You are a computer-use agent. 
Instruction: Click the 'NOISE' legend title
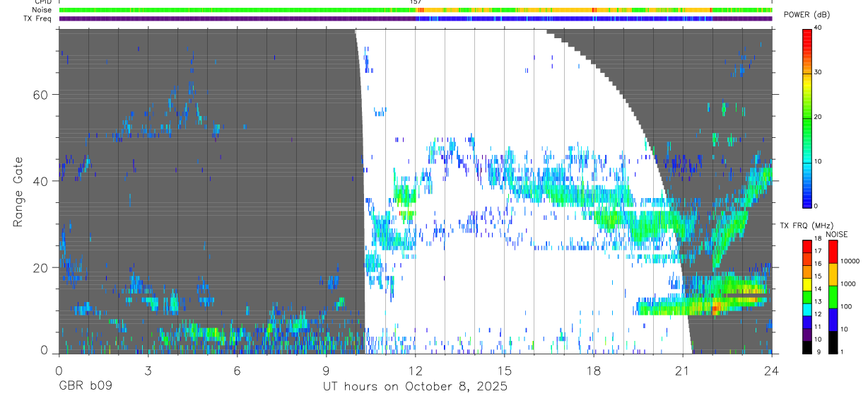coord(837,234)
